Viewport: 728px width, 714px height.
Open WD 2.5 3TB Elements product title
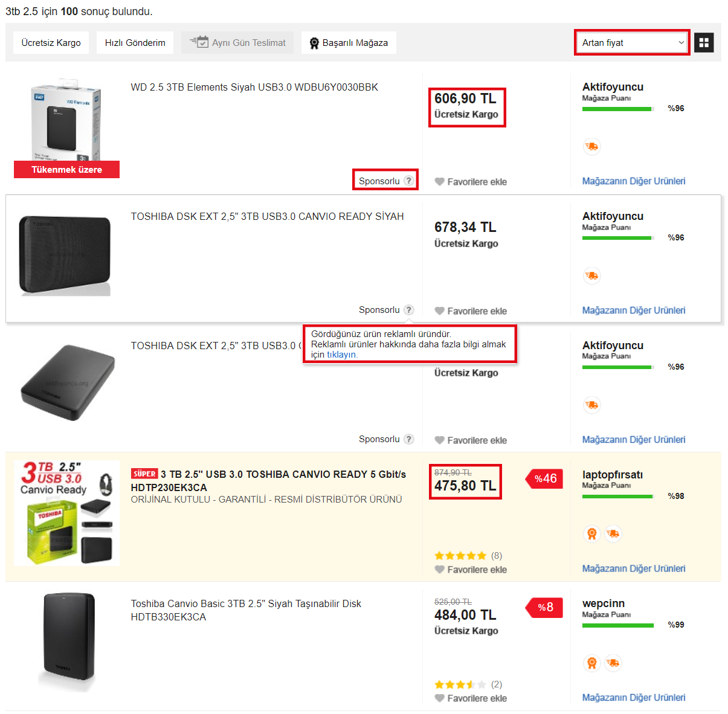(254, 87)
